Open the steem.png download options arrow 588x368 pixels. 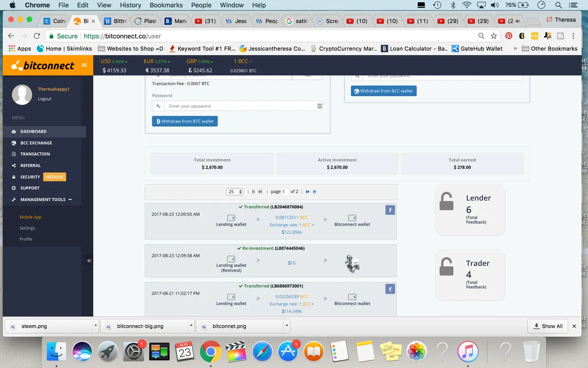click(96, 326)
